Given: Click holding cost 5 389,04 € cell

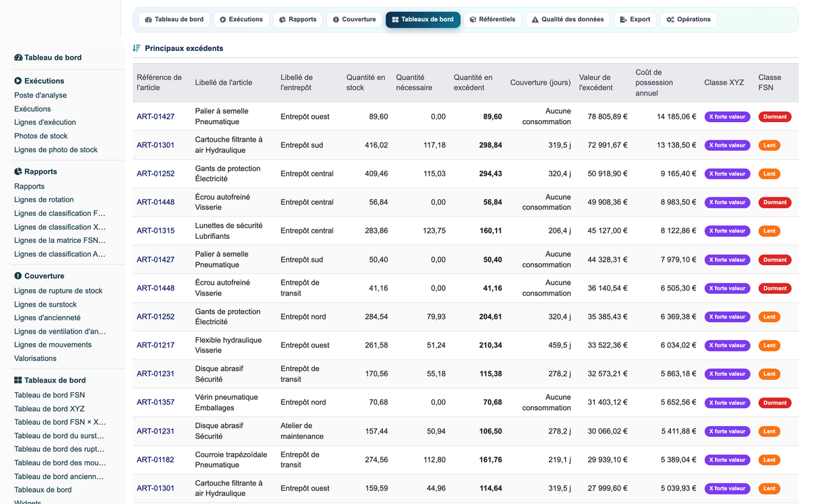Looking at the screenshot, I should coord(679,460).
